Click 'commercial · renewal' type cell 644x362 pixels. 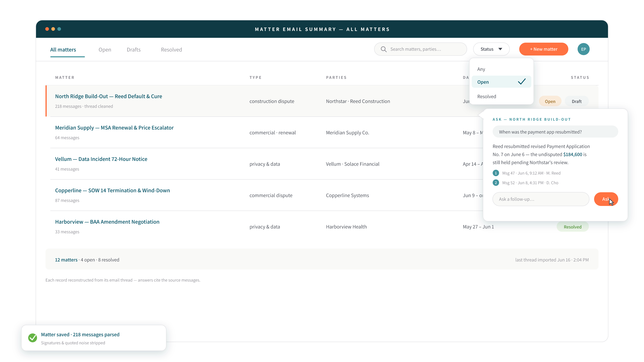tap(272, 133)
